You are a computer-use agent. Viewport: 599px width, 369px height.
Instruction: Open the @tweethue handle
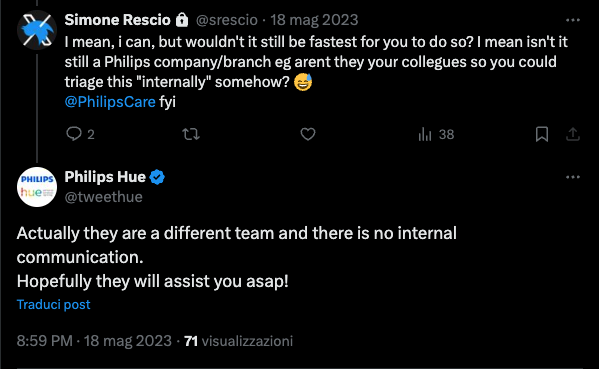tap(104, 197)
